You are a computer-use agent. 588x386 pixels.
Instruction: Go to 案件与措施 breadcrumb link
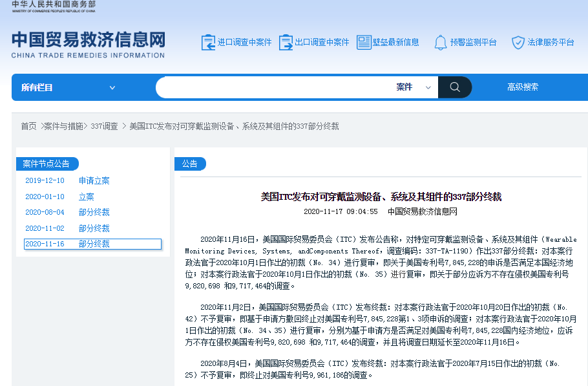pos(63,126)
